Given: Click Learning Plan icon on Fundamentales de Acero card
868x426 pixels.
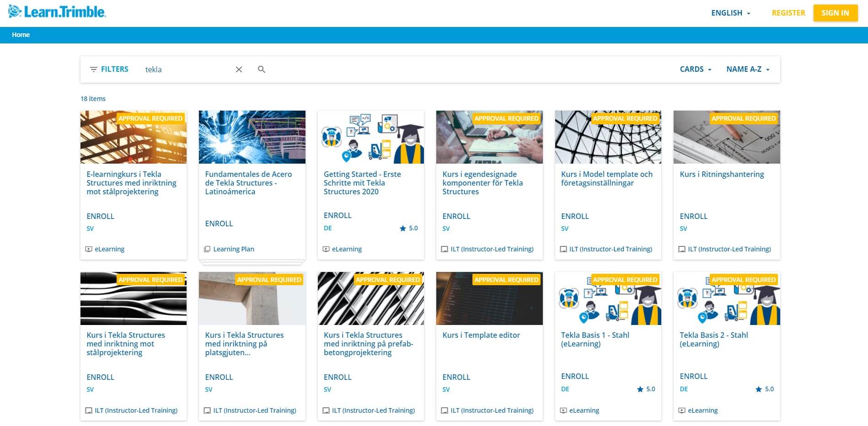Looking at the screenshot, I should point(207,249).
